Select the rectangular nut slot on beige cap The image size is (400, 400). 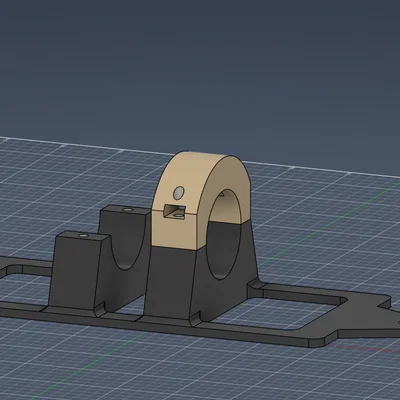(x=174, y=212)
